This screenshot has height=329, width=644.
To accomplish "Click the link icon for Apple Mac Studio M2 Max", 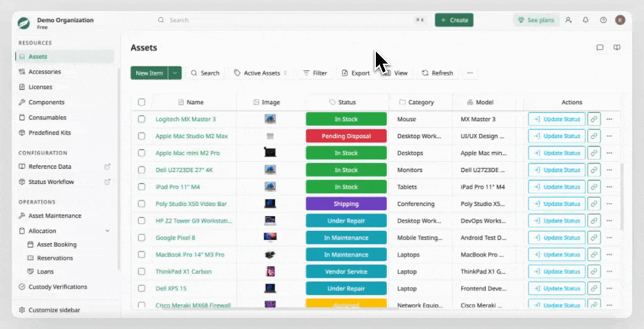I will pos(594,136).
